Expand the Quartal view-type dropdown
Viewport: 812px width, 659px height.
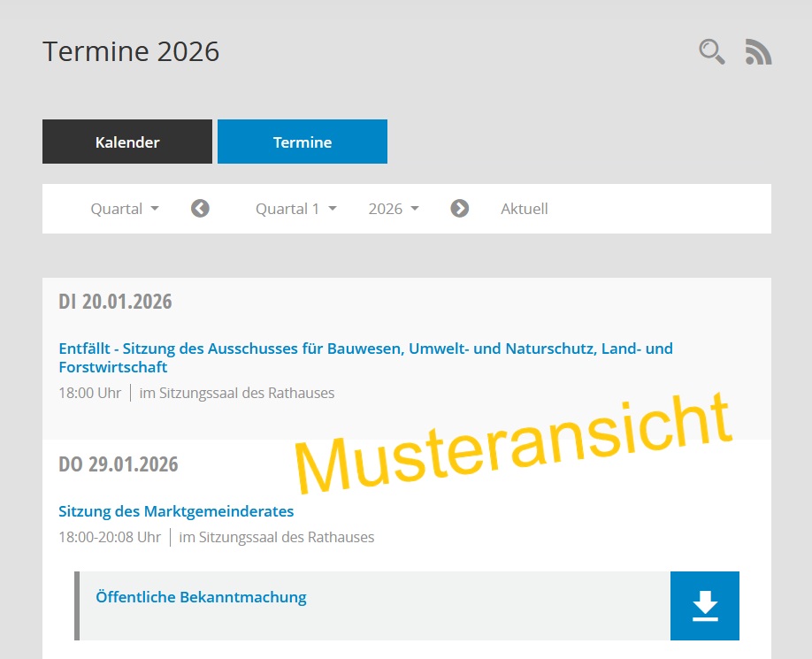tap(125, 209)
